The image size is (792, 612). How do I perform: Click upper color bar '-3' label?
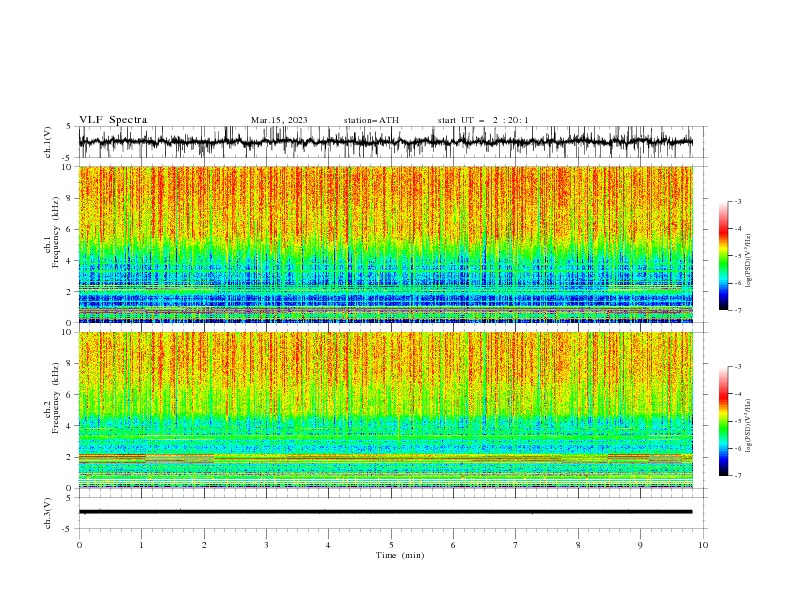coord(738,201)
